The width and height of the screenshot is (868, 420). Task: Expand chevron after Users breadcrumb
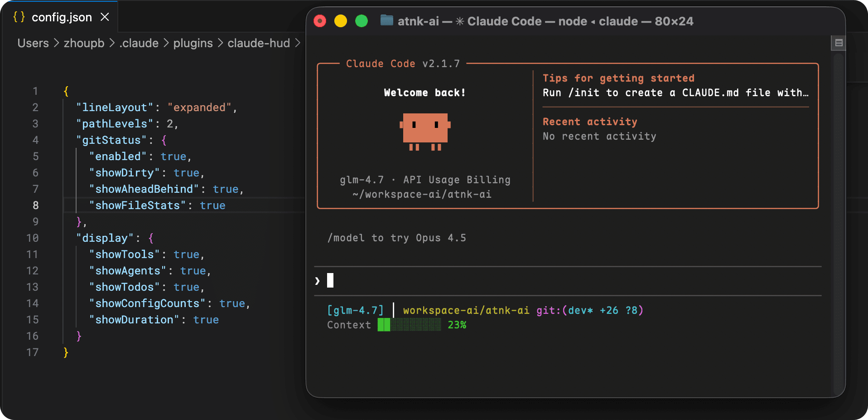coord(56,43)
